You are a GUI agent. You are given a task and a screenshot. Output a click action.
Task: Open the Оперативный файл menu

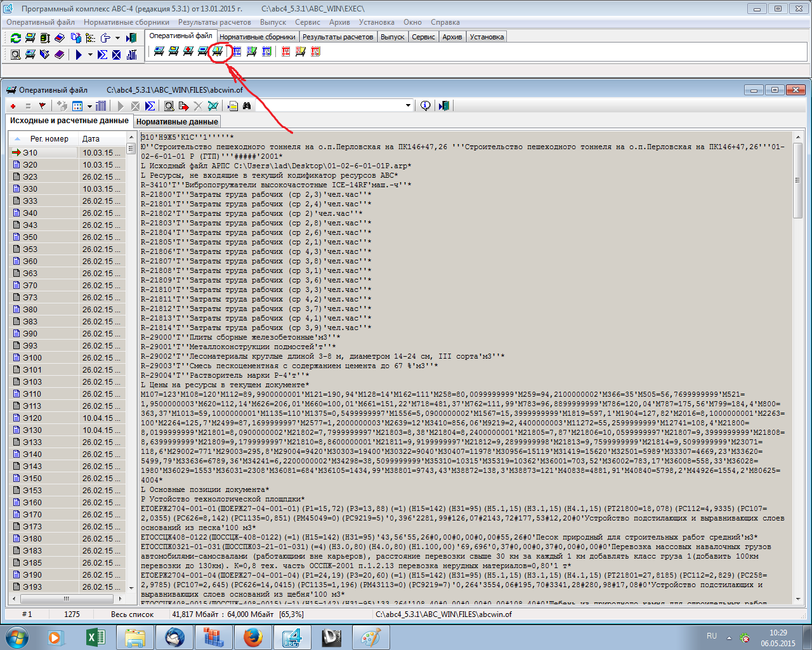(x=41, y=22)
